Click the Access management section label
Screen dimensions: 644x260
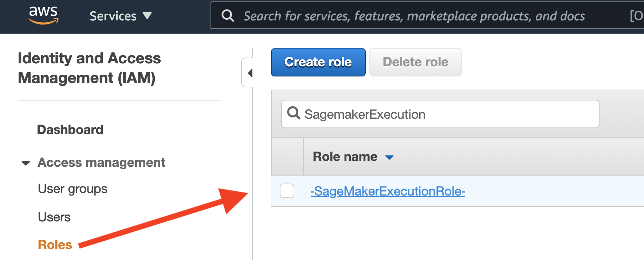(101, 162)
